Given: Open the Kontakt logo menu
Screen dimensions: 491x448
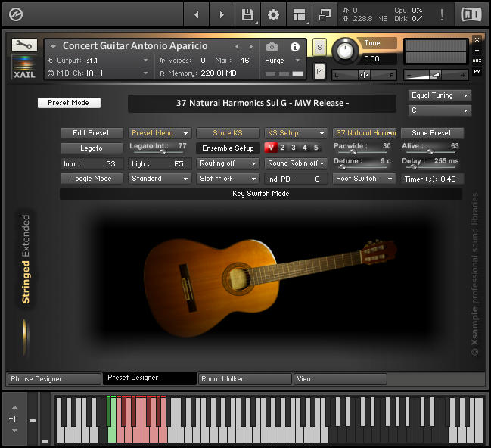Looking at the screenshot, I should click(x=16, y=14).
